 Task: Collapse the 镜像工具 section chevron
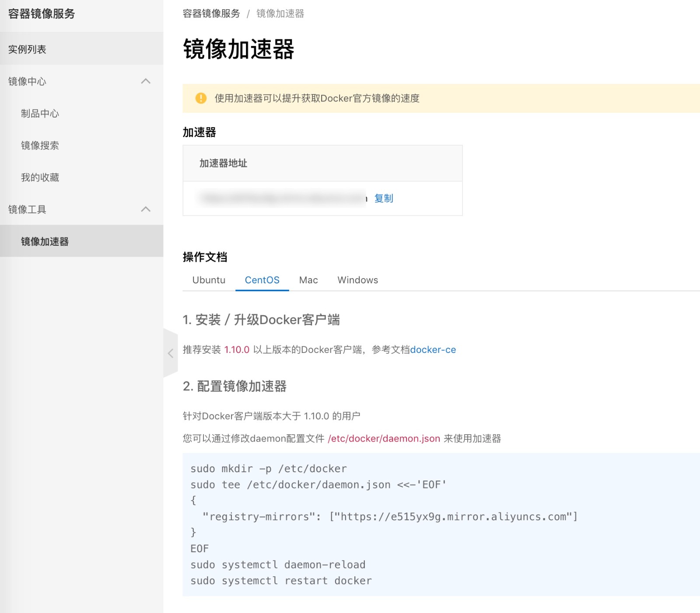click(146, 209)
